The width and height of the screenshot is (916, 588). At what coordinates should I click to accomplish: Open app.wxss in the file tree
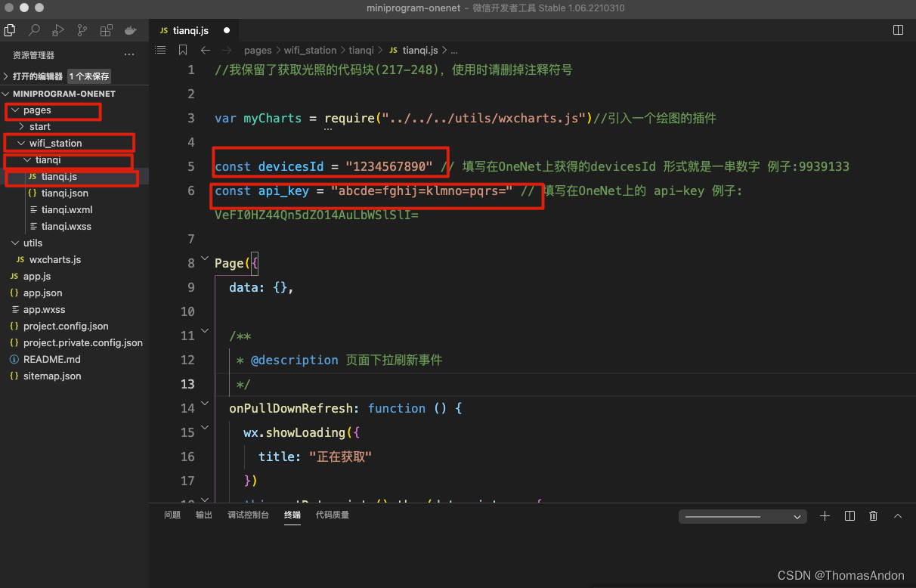point(44,310)
